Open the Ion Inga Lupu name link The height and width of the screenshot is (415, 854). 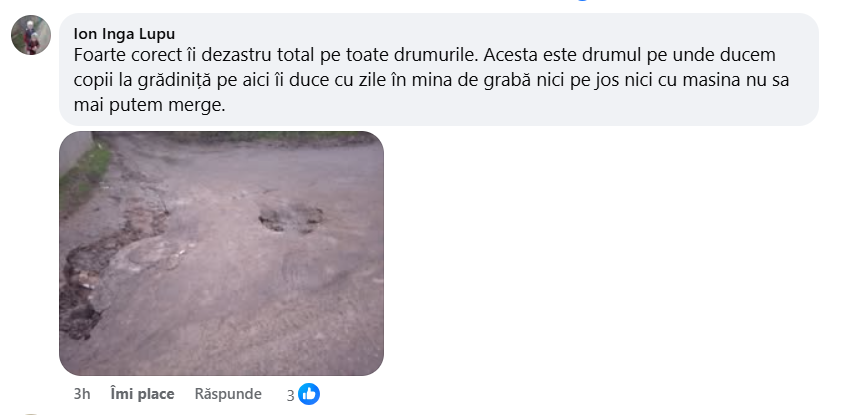(x=124, y=34)
